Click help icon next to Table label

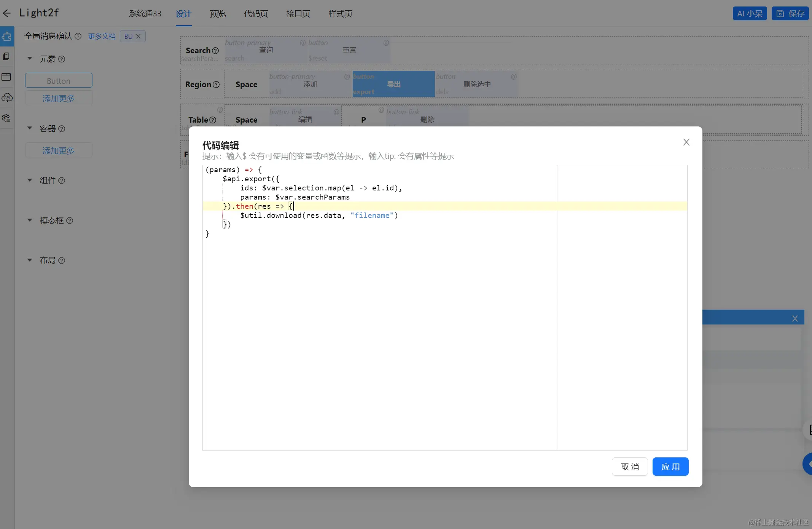213,120
